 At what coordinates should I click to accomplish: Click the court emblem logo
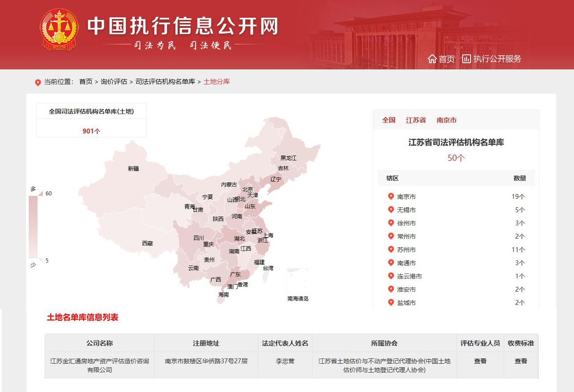[59, 30]
